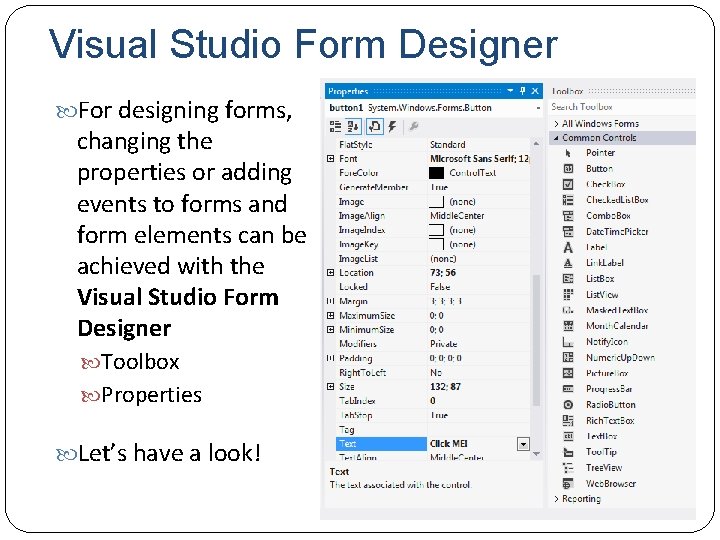Open the Text property value dropdown
The image size is (720, 540).
523,444
